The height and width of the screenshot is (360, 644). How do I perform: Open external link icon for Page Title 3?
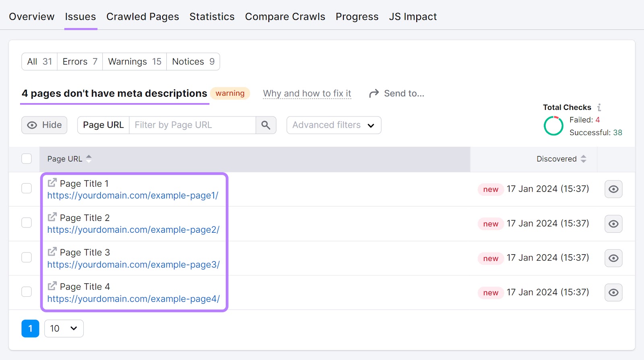coord(52,252)
